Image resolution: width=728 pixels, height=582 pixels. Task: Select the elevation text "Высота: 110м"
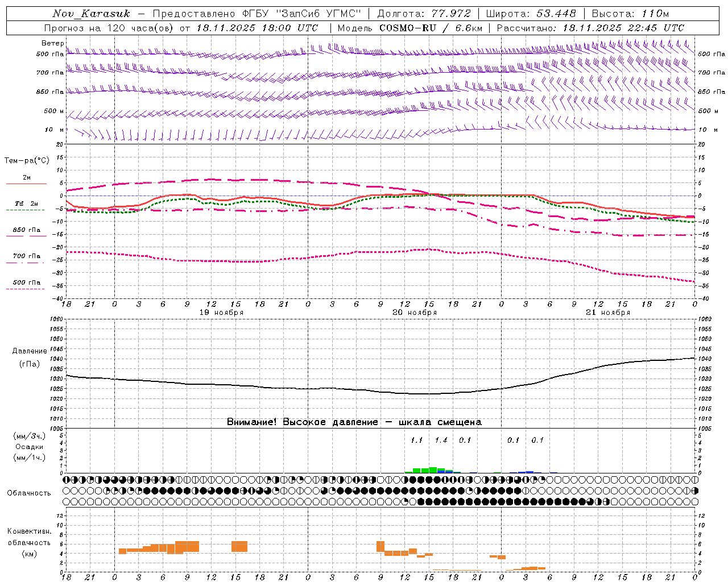[x=630, y=14]
